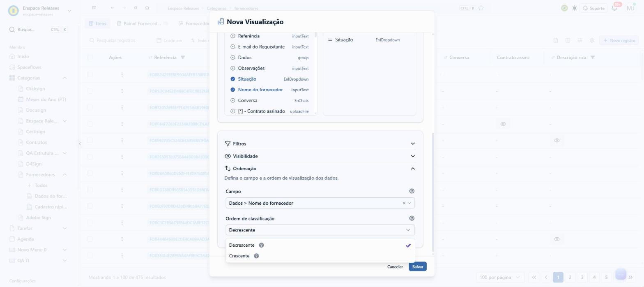Collapse the Ordenação section

click(x=320, y=168)
